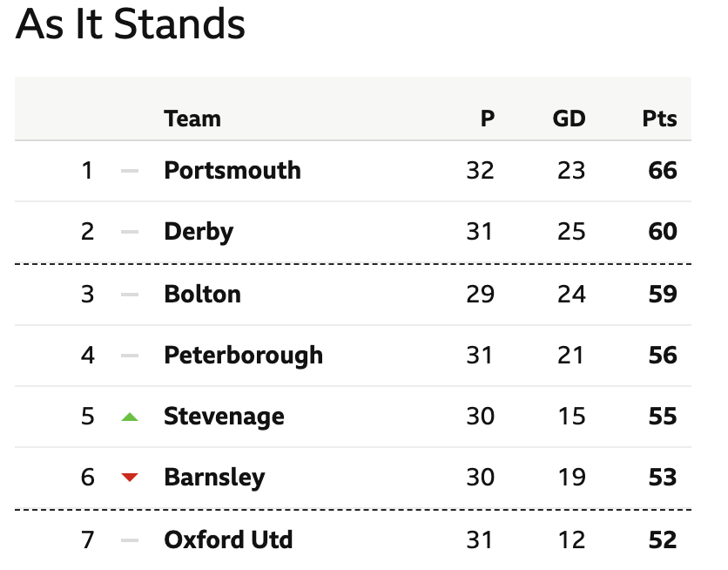Click the Team column header
Viewport: 728px width, 570px height.
[x=192, y=119]
